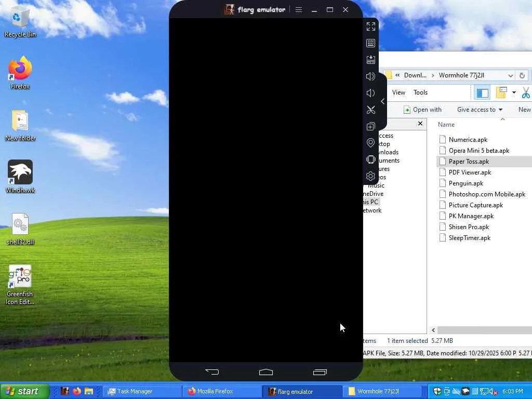The width and height of the screenshot is (532, 399).
Task: Select Greenfish Icon Editor desktop shortcut
Action: click(20, 285)
